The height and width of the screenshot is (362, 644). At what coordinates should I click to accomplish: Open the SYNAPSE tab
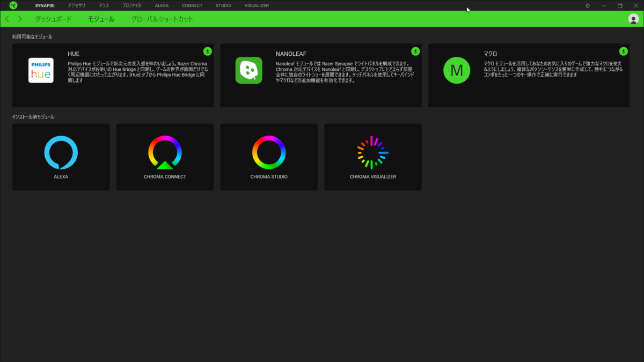tap(45, 5)
